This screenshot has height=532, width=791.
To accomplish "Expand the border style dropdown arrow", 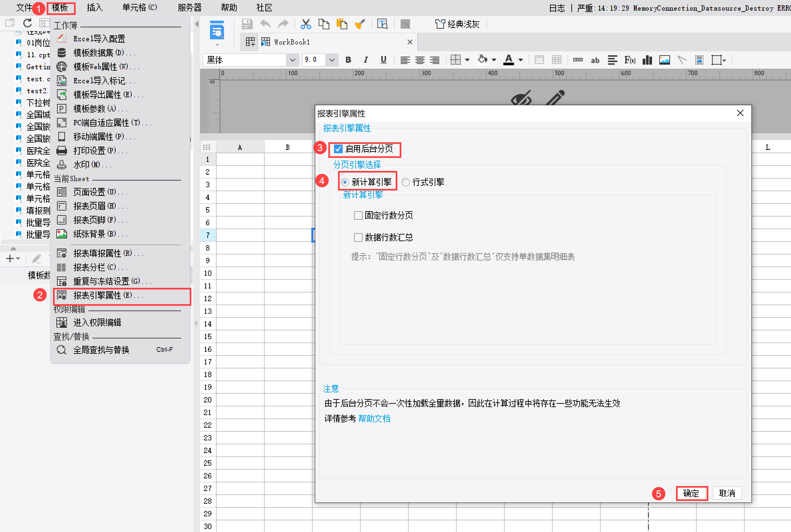I will (x=467, y=60).
